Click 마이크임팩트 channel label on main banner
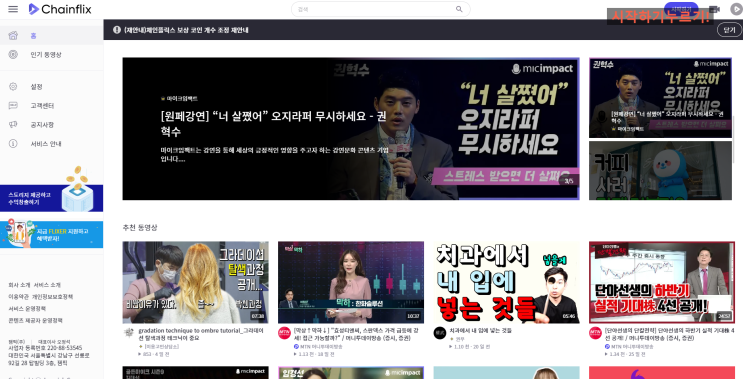 (182, 99)
